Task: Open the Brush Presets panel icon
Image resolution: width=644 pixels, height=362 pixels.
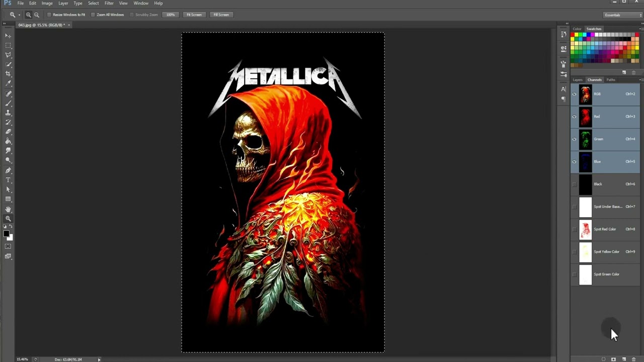Action: (x=563, y=64)
